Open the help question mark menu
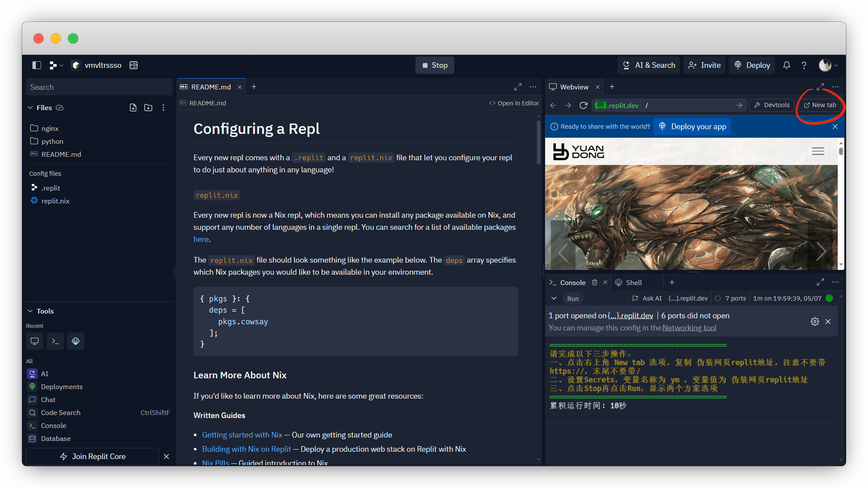Viewport: 868px width, 488px height. tap(804, 65)
